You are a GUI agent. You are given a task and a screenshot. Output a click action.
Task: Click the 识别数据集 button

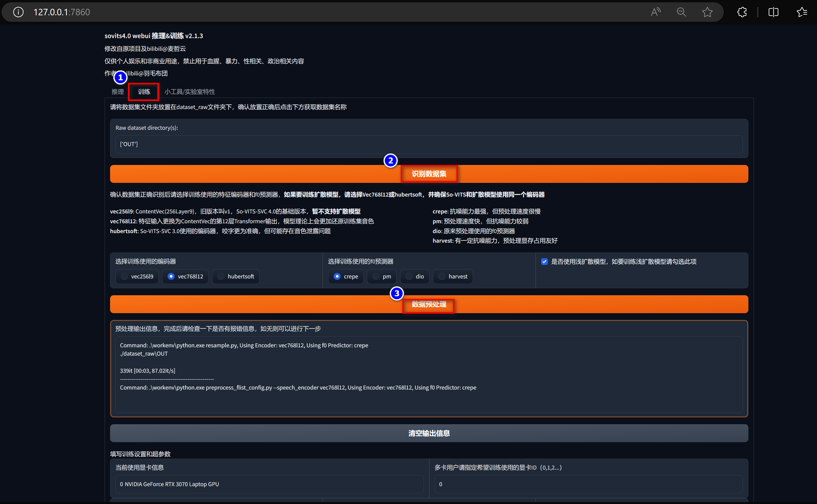pos(429,174)
